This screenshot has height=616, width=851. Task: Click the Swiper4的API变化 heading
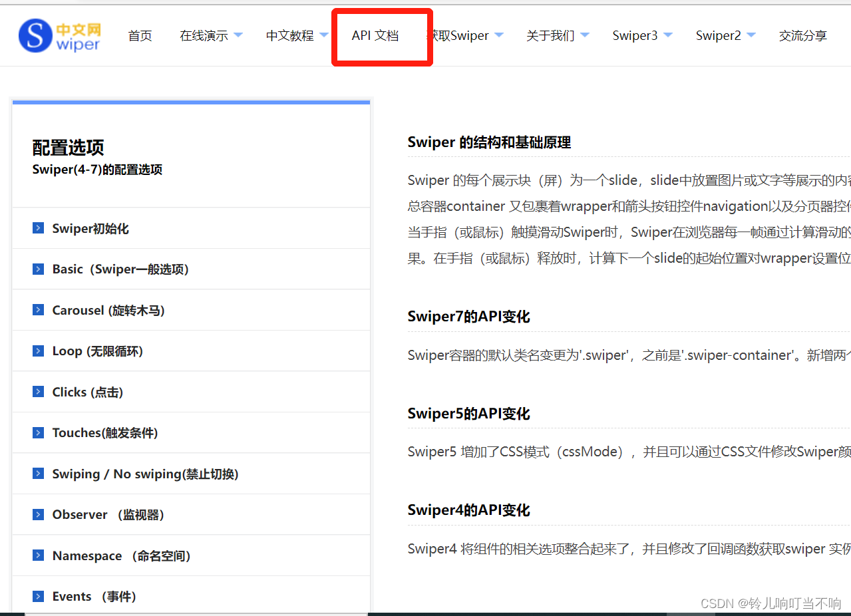coord(468,510)
